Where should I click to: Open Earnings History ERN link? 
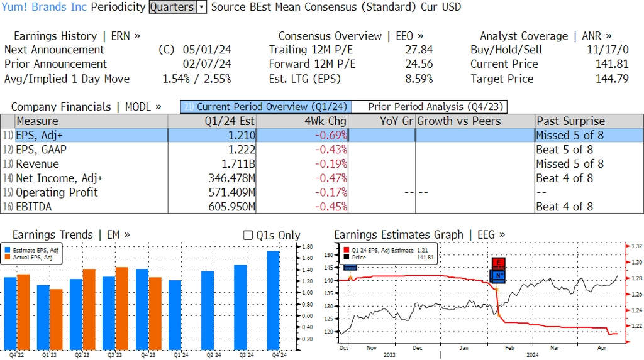point(77,36)
